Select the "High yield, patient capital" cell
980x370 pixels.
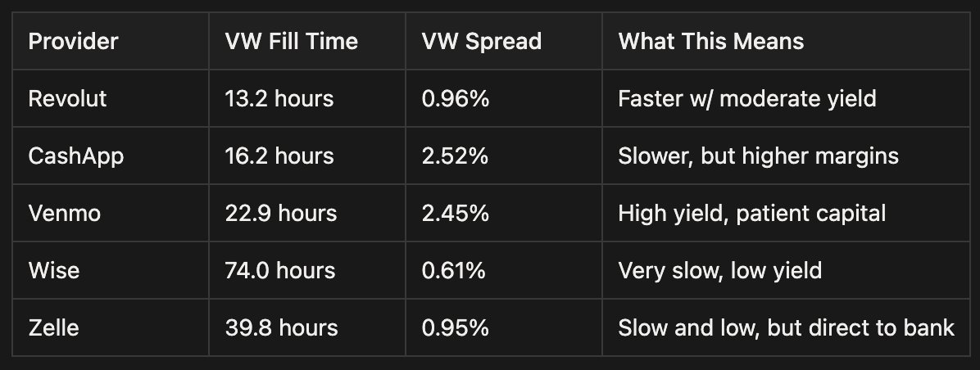click(x=751, y=213)
